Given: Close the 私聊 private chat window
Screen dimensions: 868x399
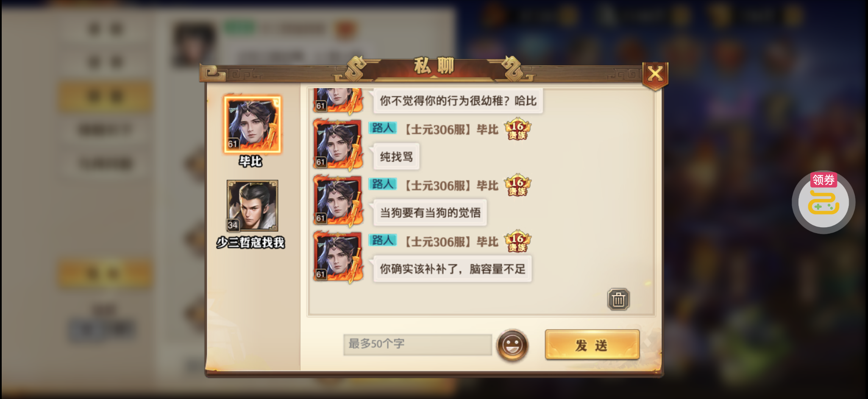Looking at the screenshot, I should [655, 75].
